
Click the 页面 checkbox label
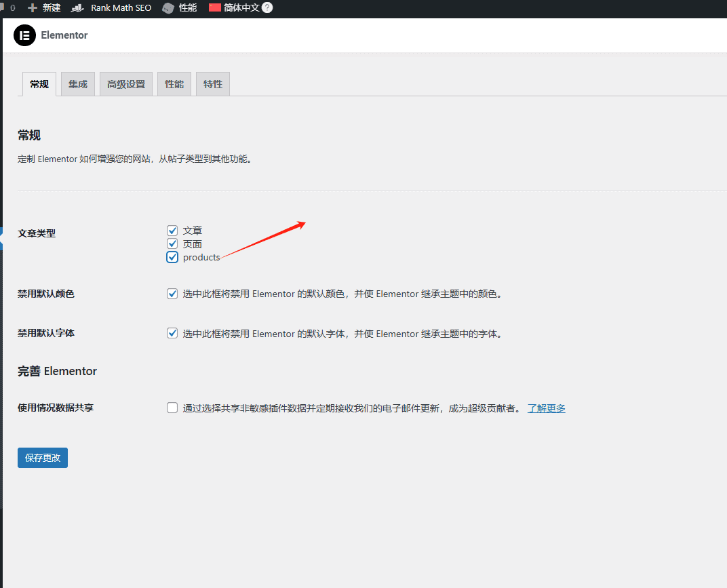point(193,244)
